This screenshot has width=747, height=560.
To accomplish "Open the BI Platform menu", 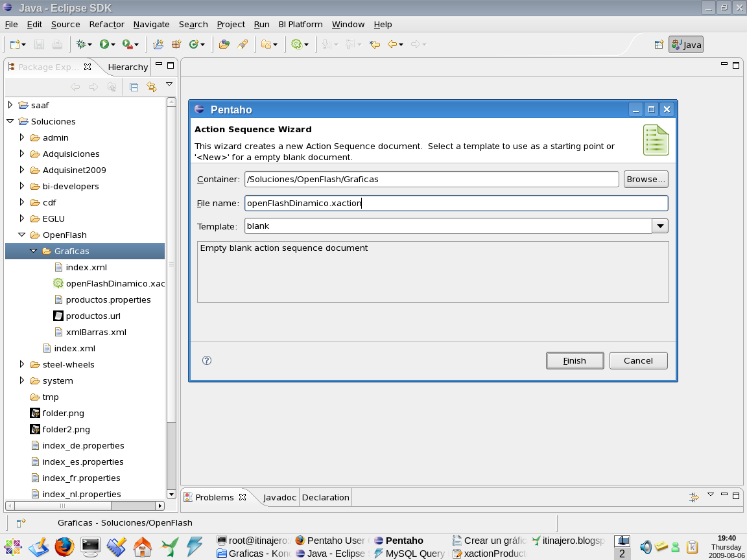I will pyautogui.click(x=300, y=24).
